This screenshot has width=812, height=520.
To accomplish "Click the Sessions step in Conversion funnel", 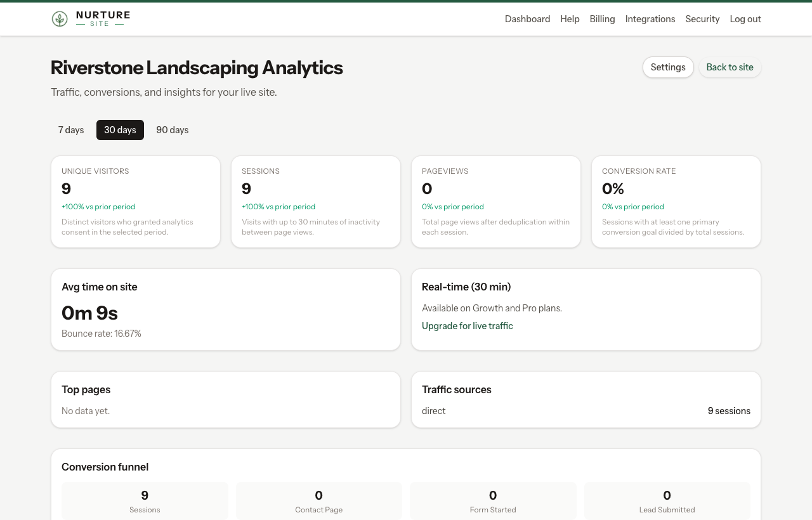I will [x=145, y=501].
